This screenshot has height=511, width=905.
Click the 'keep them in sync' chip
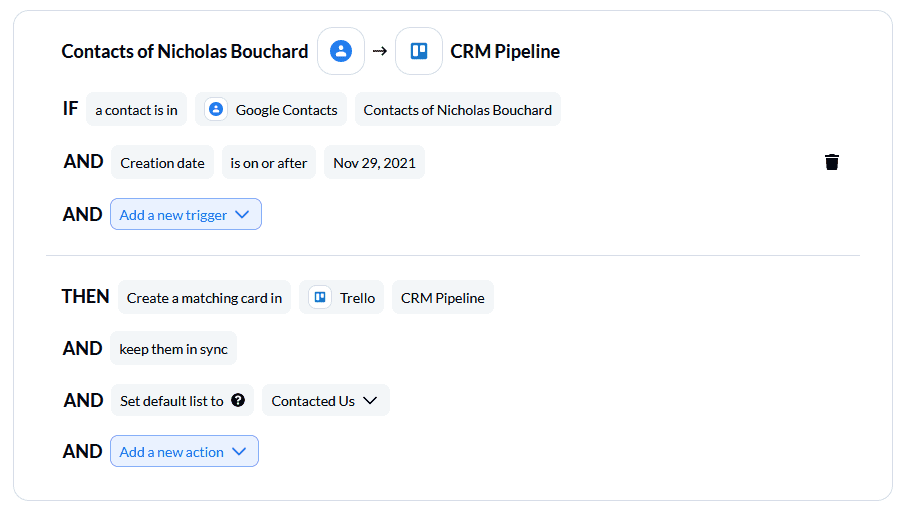173,348
